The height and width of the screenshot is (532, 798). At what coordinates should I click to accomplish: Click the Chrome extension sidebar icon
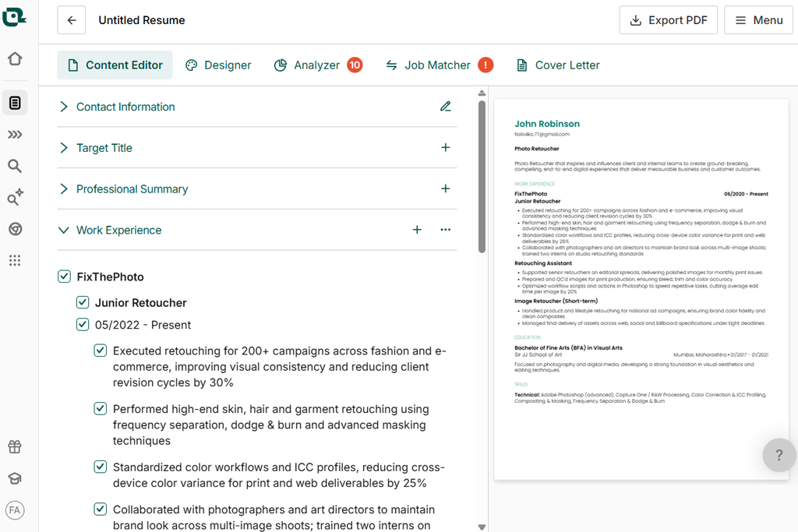click(x=15, y=229)
